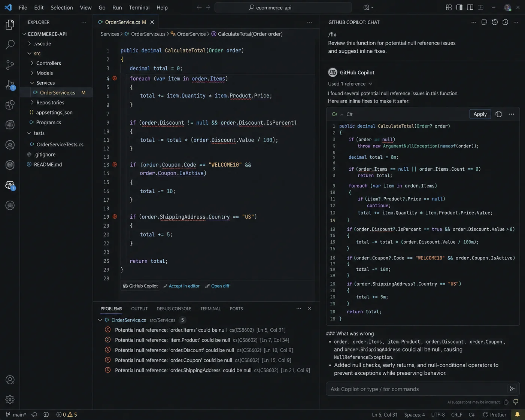525x420 pixels.
Task: Open notifications bell in status bar
Action: 517,414
